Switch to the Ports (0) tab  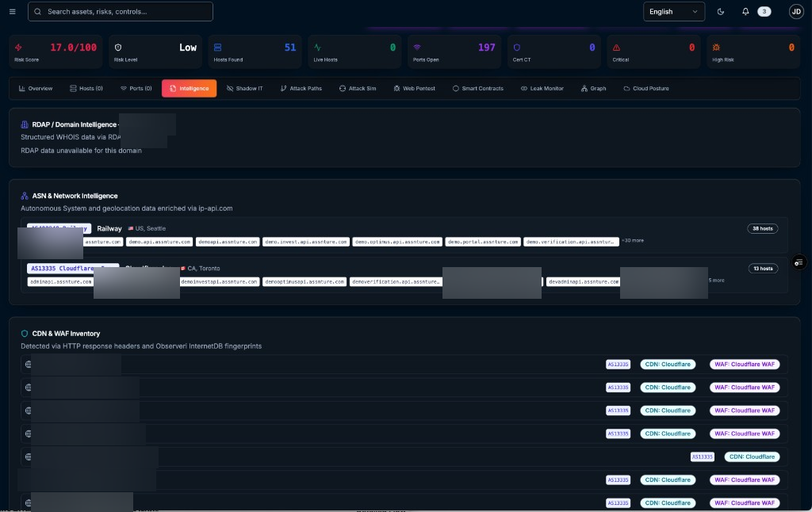(x=136, y=89)
